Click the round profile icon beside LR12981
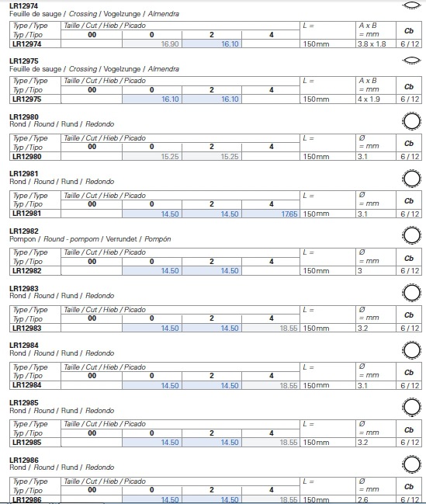Screen dimensions: 426x504 411,179
